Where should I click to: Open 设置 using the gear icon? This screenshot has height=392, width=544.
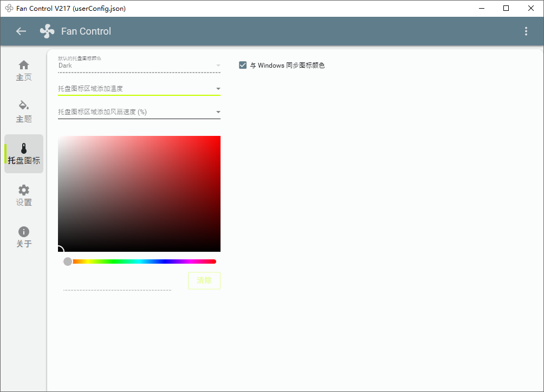click(24, 190)
